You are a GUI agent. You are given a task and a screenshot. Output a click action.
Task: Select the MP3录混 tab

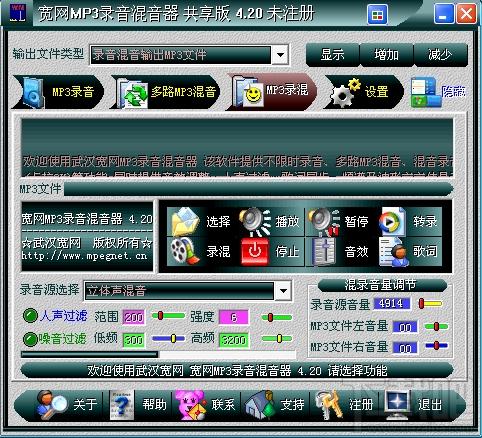pos(271,91)
